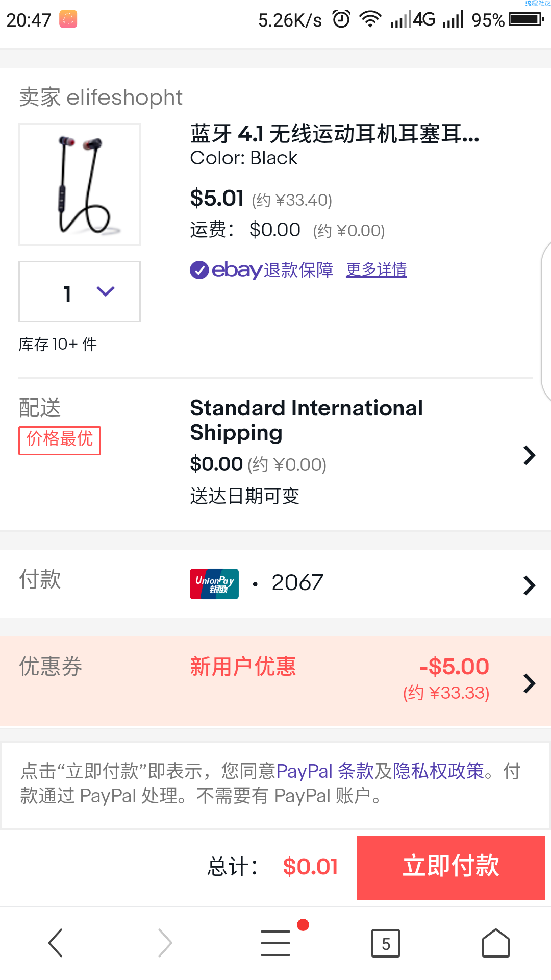The height and width of the screenshot is (980, 551).
Task: Tap the 价格最优 best price tag
Action: [x=60, y=440]
